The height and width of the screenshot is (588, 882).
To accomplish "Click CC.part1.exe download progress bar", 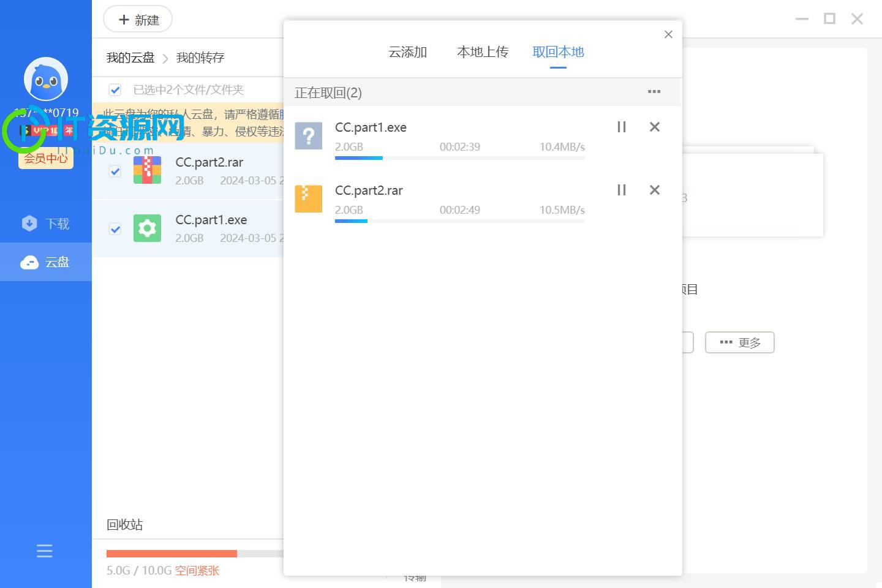I will [460, 158].
